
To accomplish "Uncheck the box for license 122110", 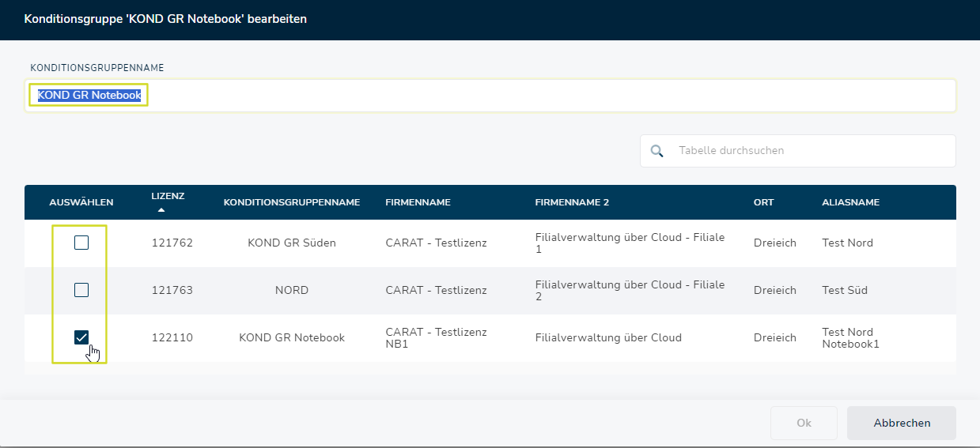I will 81,337.
